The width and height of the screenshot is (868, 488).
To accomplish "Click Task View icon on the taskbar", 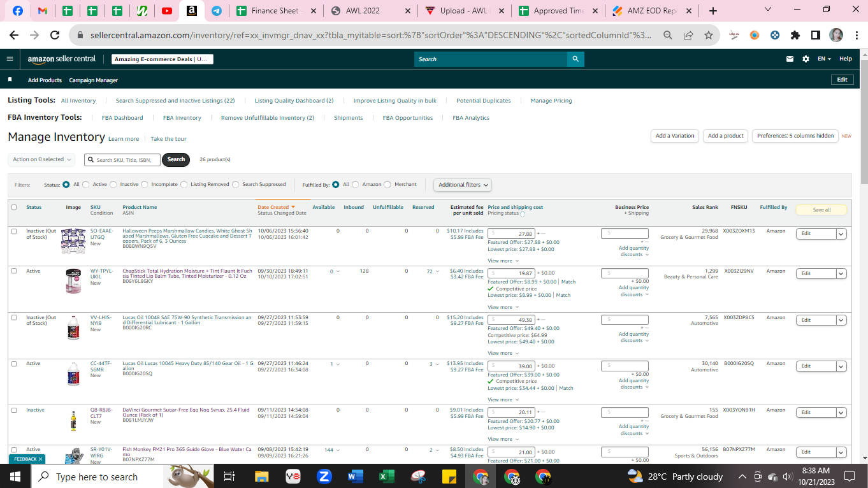I will pos(230,477).
